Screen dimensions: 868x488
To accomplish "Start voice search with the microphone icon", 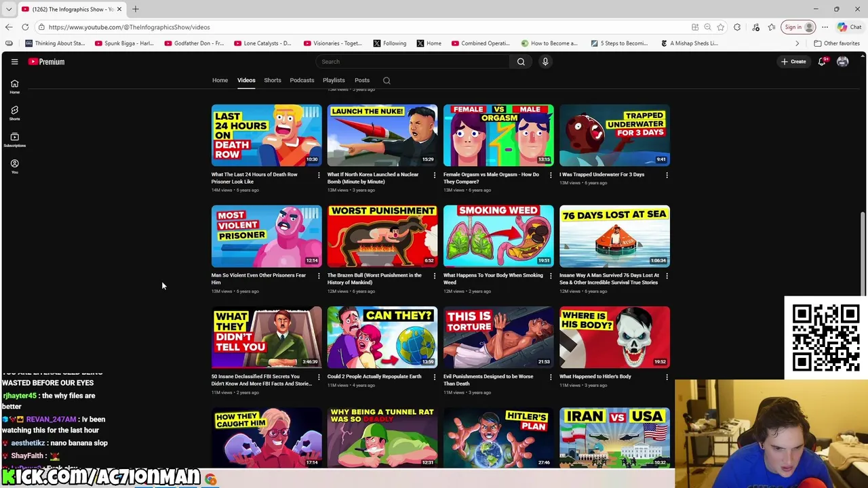I will click(545, 62).
